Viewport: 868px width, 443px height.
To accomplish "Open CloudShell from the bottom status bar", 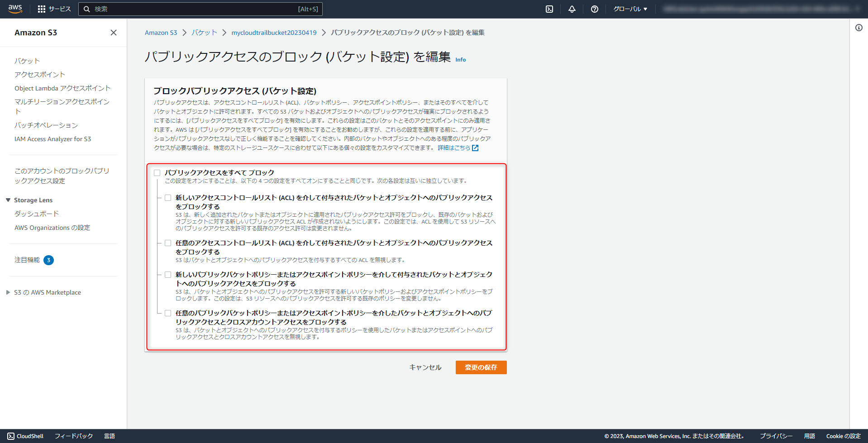I will 25,436.
